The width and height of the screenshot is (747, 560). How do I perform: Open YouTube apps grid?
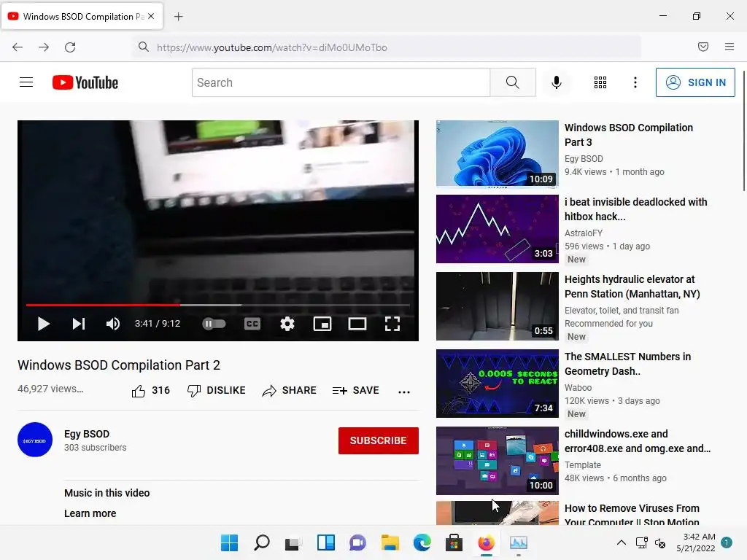tap(600, 82)
